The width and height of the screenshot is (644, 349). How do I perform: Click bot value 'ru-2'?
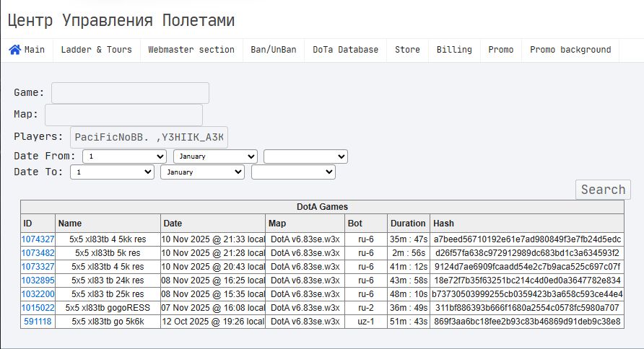(366, 308)
